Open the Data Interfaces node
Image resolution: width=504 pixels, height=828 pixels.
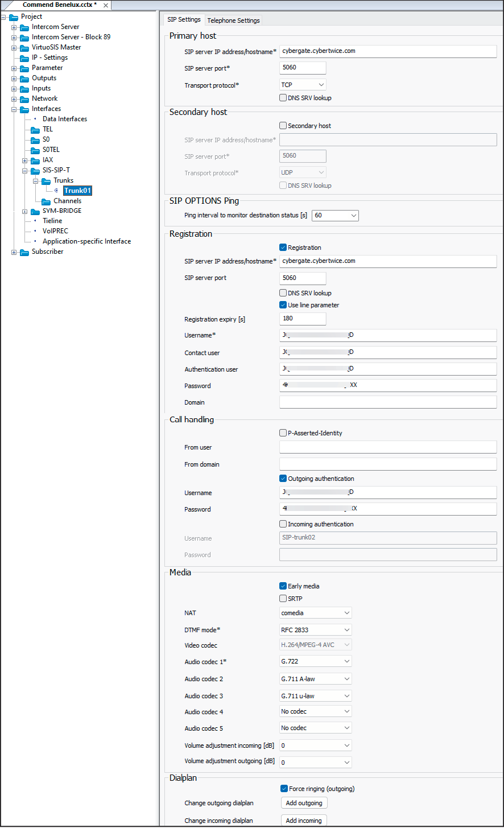(65, 118)
